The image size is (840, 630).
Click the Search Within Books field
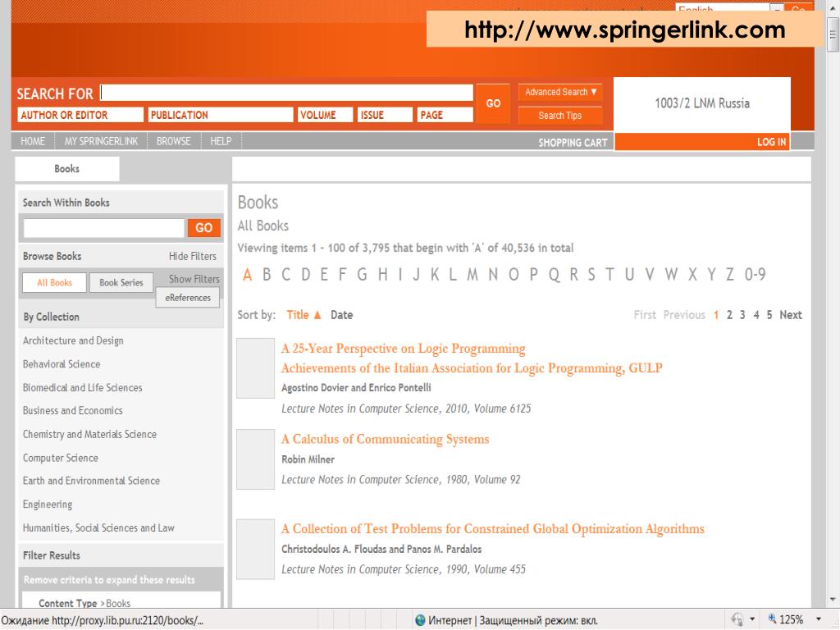coord(104,228)
